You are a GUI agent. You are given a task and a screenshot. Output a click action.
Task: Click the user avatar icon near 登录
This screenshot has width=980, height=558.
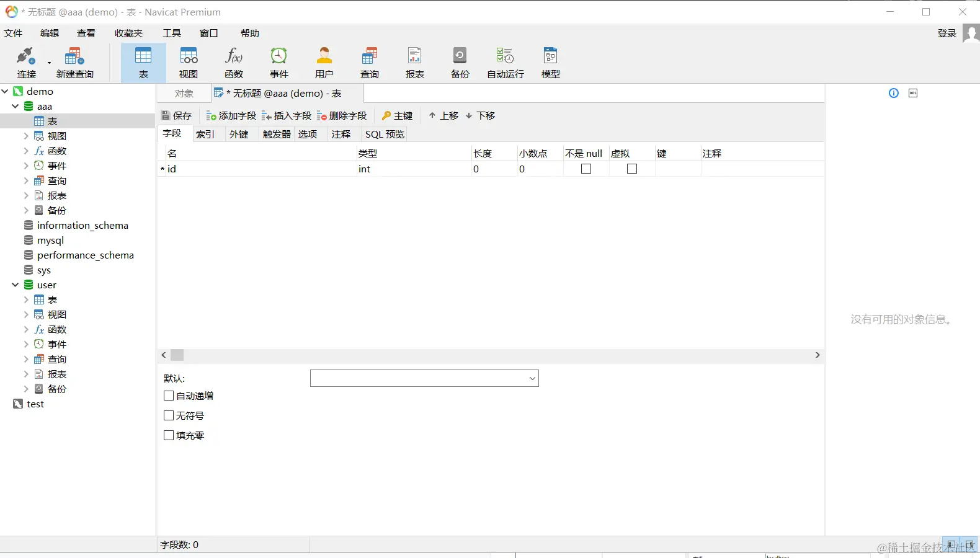[x=971, y=33]
